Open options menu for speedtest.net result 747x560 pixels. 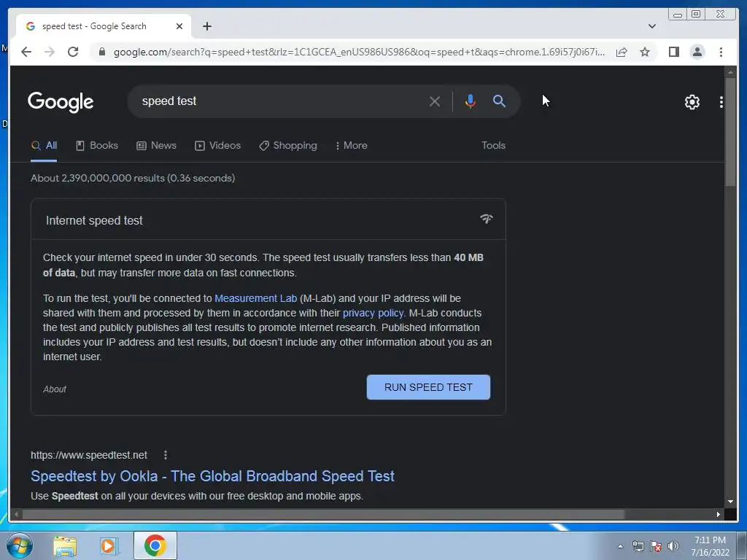point(166,455)
